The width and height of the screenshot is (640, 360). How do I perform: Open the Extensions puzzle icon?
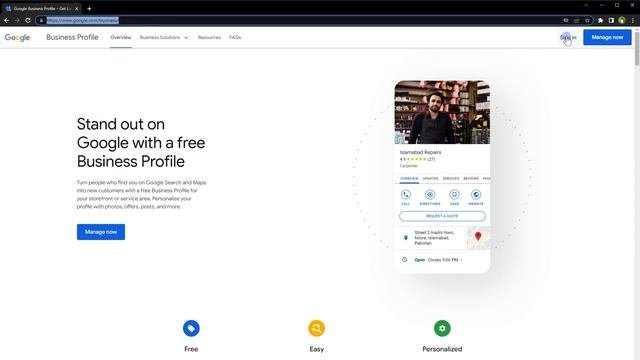click(600, 20)
